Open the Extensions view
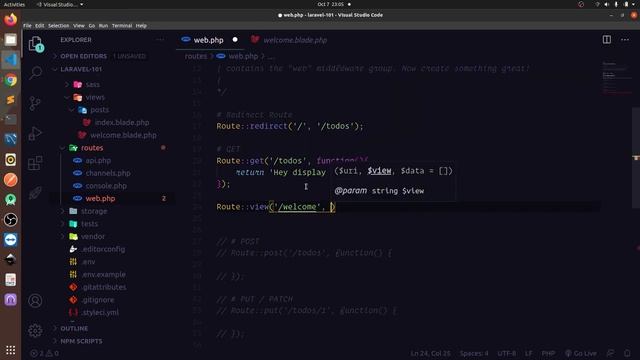This screenshot has height=360, width=640. (x=36, y=163)
